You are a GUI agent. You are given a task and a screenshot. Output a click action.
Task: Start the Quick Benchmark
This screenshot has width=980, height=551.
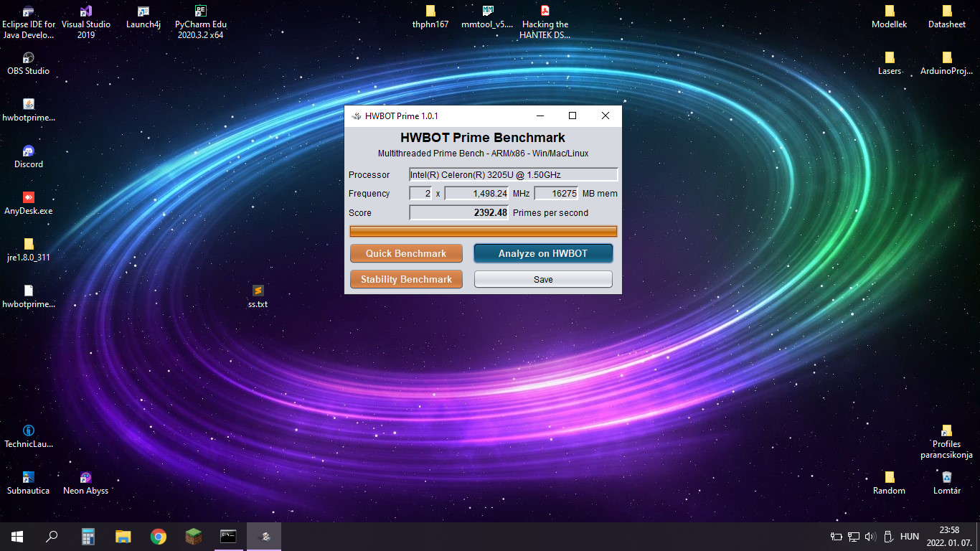coord(406,253)
